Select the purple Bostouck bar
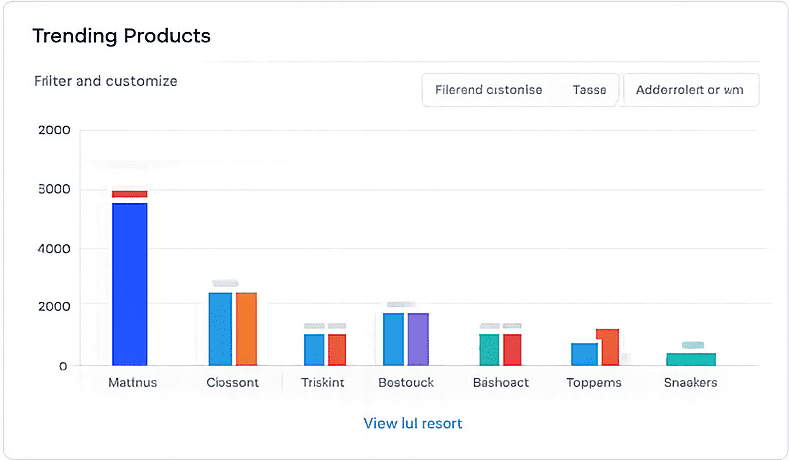The height and width of the screenshot is (460, 789). pos(418,339)
